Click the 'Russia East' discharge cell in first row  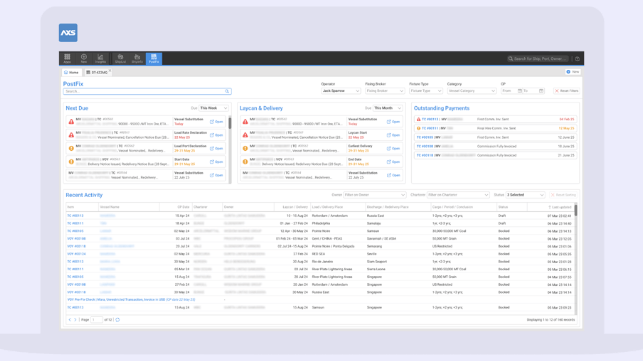pyautogui.click(x=375, y=216)
